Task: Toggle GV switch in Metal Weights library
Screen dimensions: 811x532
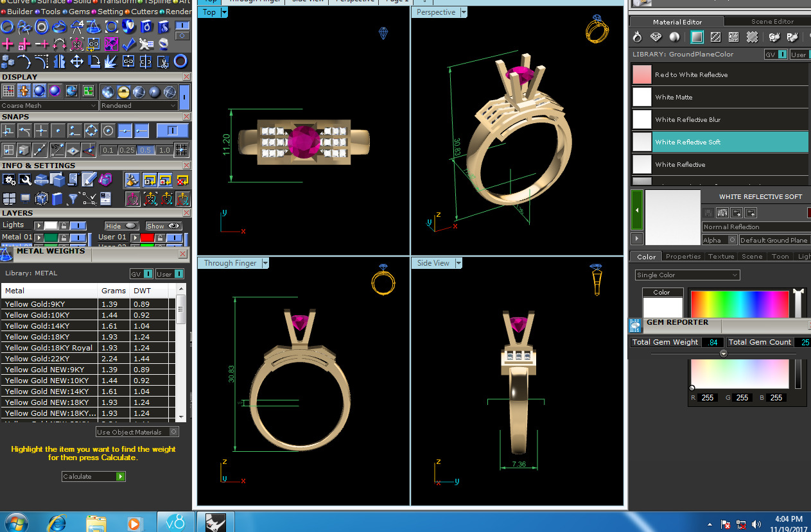Action: pyautogui.click(x=148, y=274)
